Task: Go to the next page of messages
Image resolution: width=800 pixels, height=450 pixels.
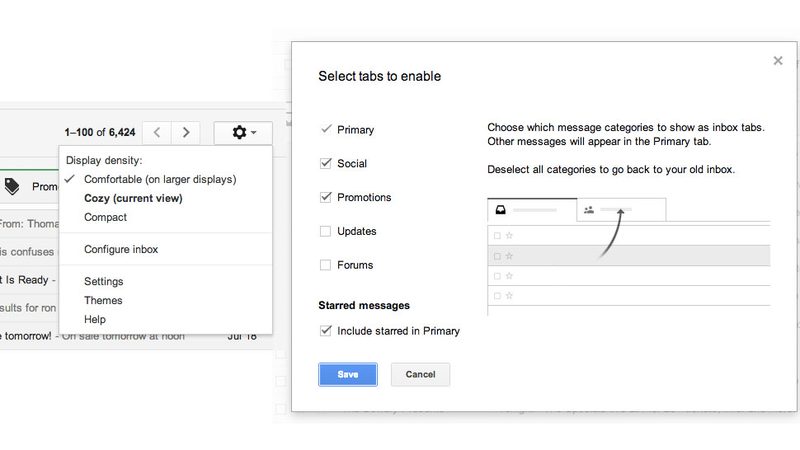Action: click(x=186, y=133)
